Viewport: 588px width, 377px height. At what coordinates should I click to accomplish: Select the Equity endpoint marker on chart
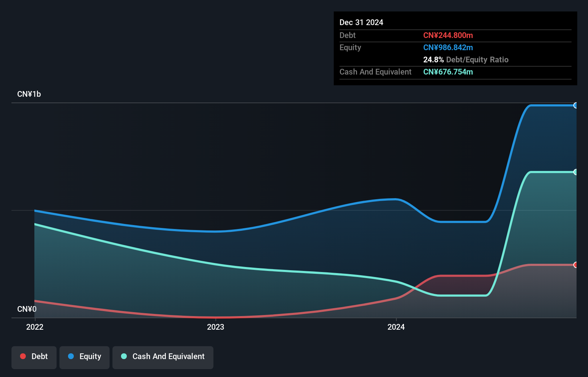pyautogui.click(x=576, y=105)
